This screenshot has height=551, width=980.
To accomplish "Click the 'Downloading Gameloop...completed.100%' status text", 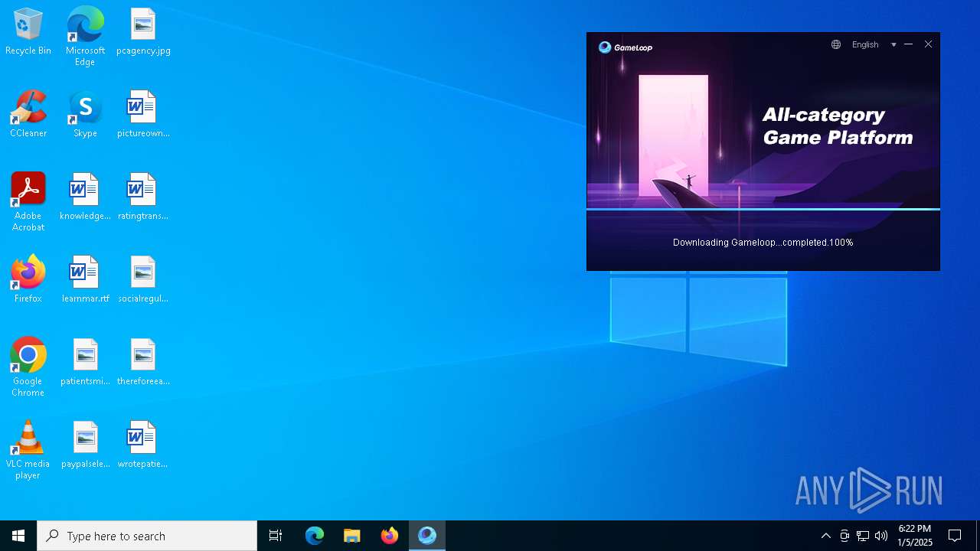I will click(763, 243).
